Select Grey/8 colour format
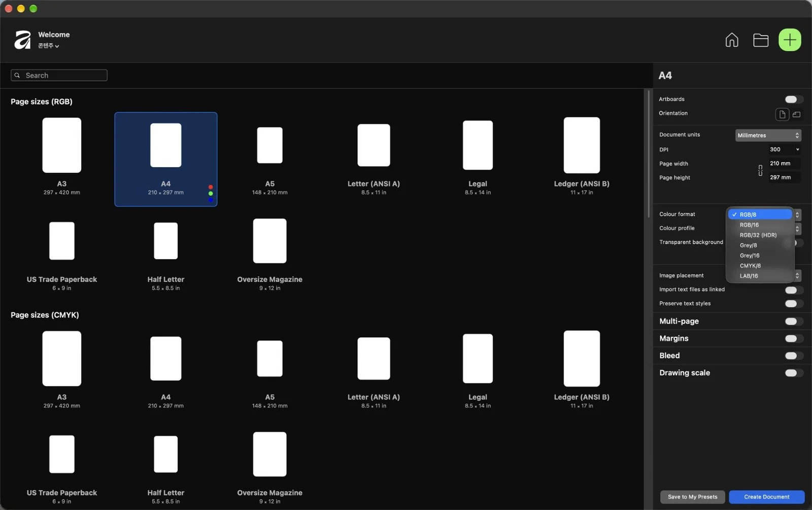 (x=760, y=245)
